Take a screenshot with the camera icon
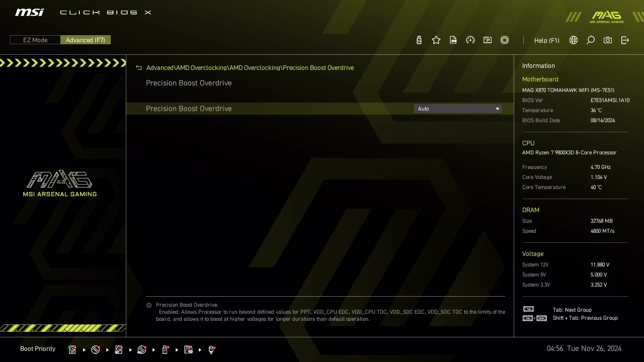Viewport: 644px width, 362px height. pyautogui.click(x=608, y=40)
